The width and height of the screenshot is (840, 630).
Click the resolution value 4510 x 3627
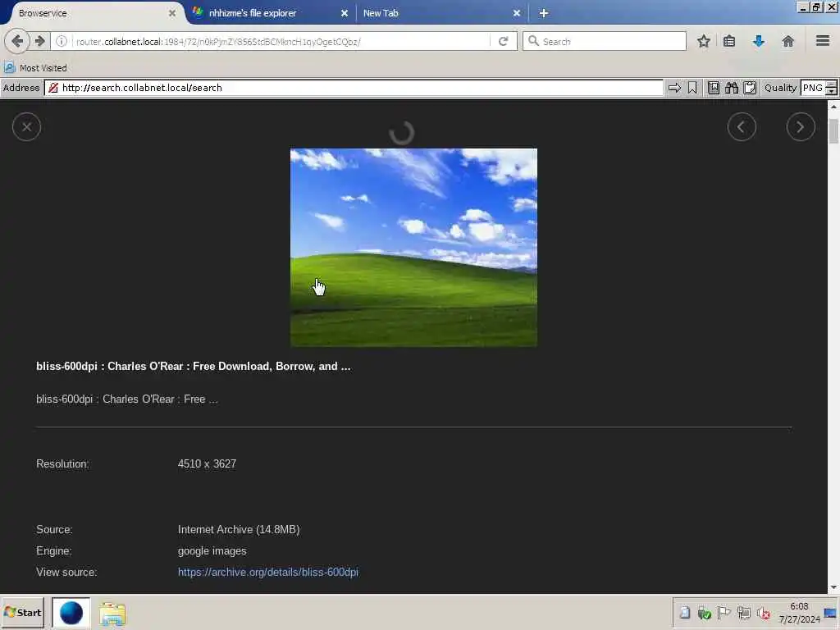point(207,464)
